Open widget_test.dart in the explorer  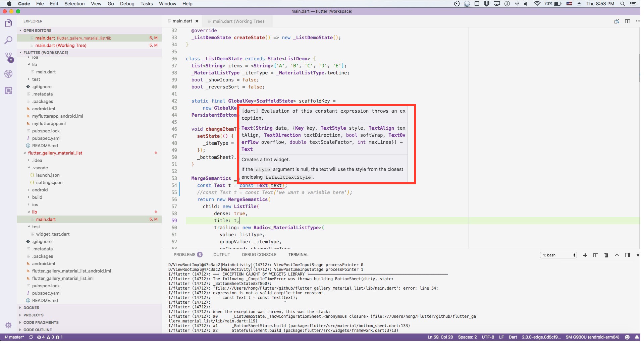tap(53, 234)
